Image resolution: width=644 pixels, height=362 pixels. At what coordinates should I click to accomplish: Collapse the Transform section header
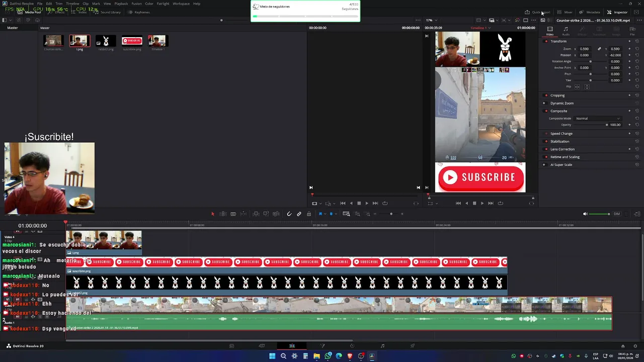pyautogui.click(x=558, y=41)
